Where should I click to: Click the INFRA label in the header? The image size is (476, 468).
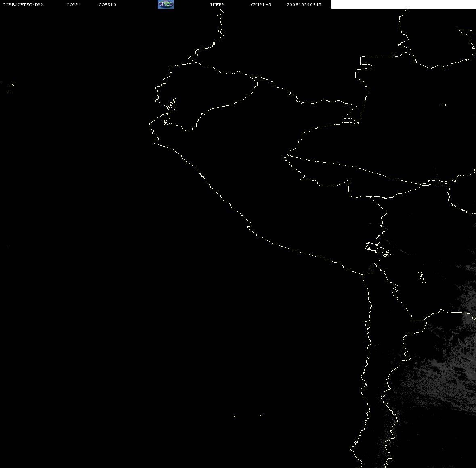click(217, 4)
